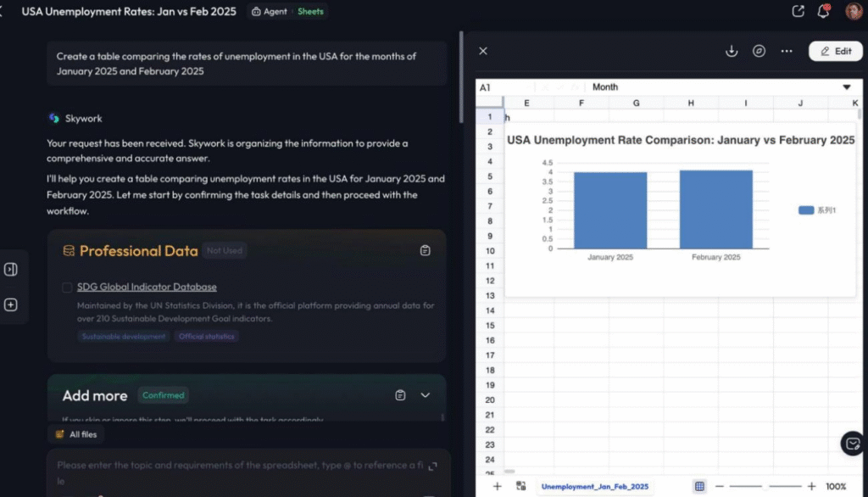Open the SDG Global Indicator Database link
The height and width of the screenshot is (497, 868).
pyautogui.click(x=147, y=288)
